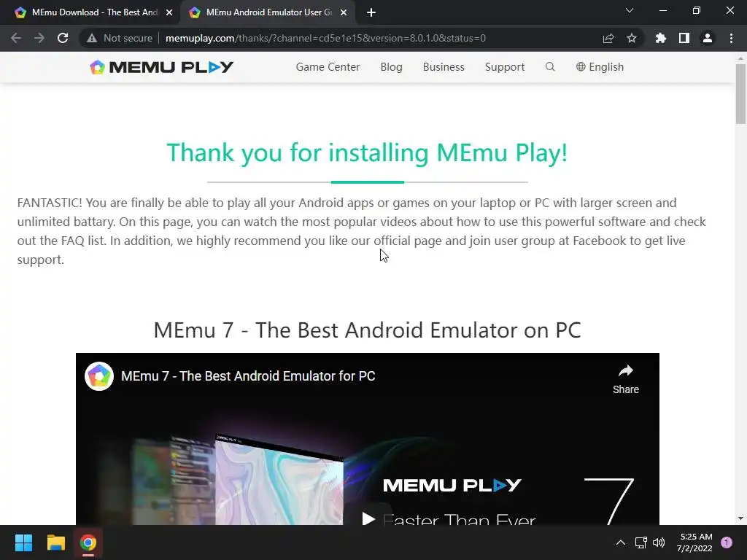Click the MEmu Play logo

point(161,67)
